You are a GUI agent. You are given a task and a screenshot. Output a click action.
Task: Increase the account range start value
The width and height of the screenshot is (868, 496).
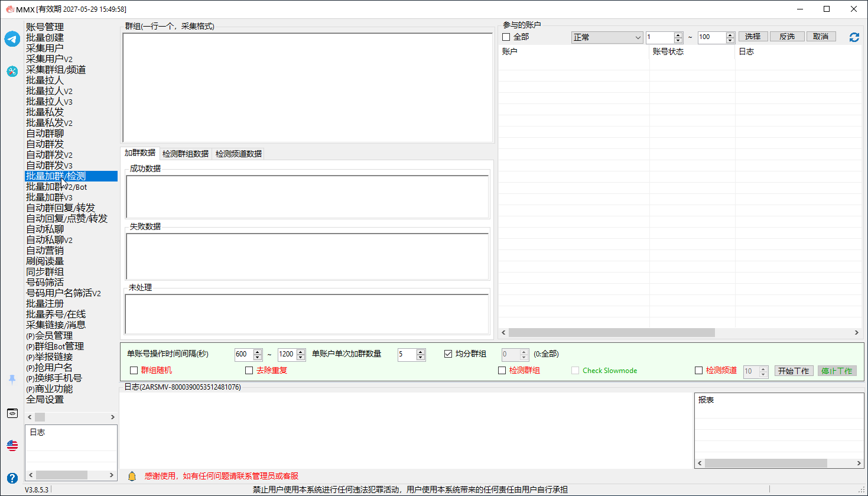[x=678, y=34]
